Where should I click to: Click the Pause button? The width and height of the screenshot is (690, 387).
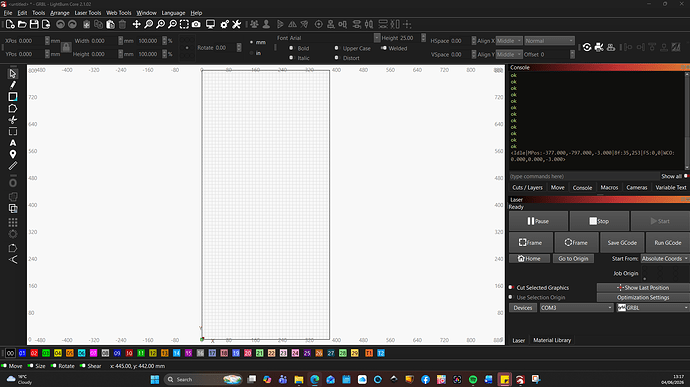538,221
